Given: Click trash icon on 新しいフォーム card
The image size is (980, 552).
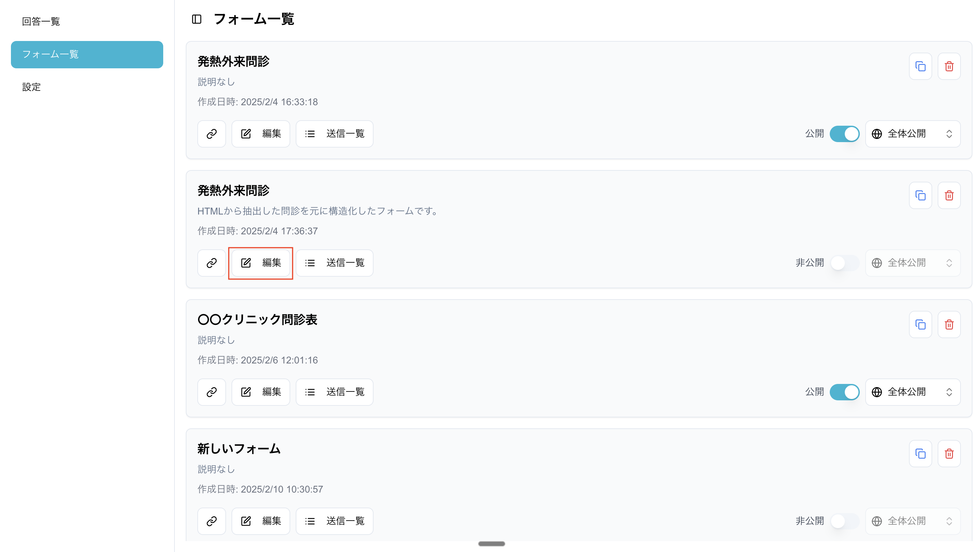Looking at the screenshot, I should [x=949, y=454].
